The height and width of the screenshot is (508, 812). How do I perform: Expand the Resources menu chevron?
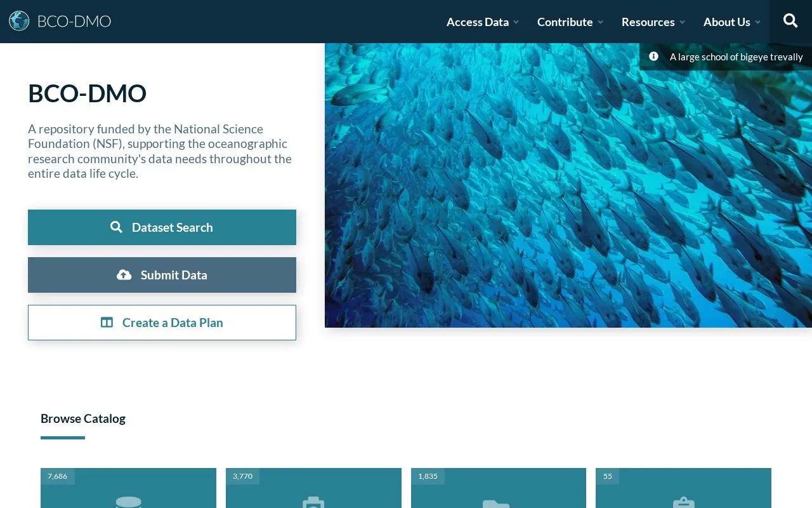(682, 22)
